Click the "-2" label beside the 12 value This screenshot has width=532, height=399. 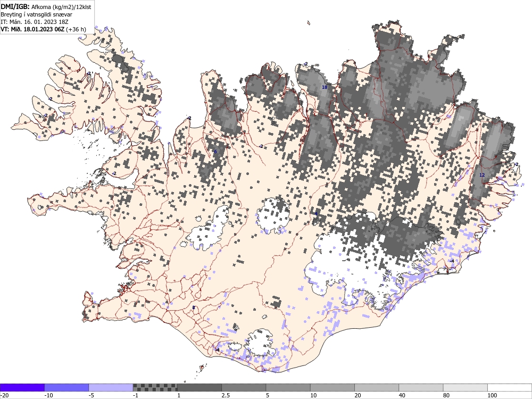click(x=516, y=164)
